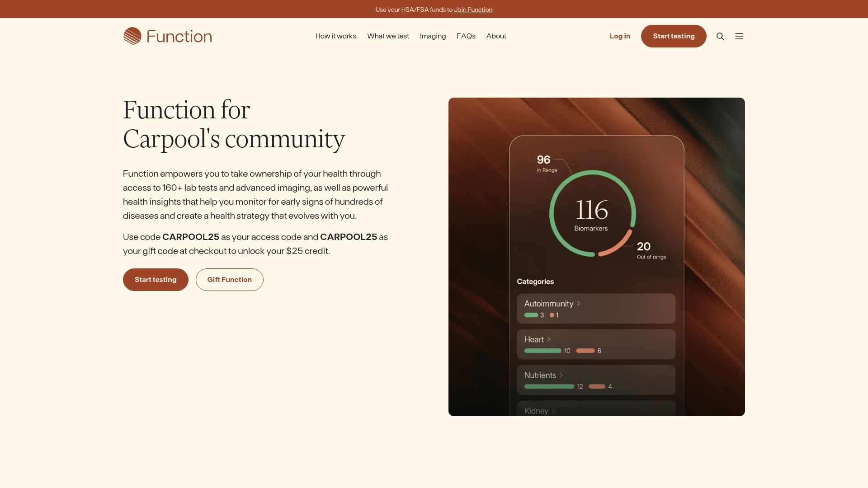Viewport: 868px width, 488px height.
Task: Click the 'Use your HSA/FSA funds to' banner text
Action: coord(414,9)
